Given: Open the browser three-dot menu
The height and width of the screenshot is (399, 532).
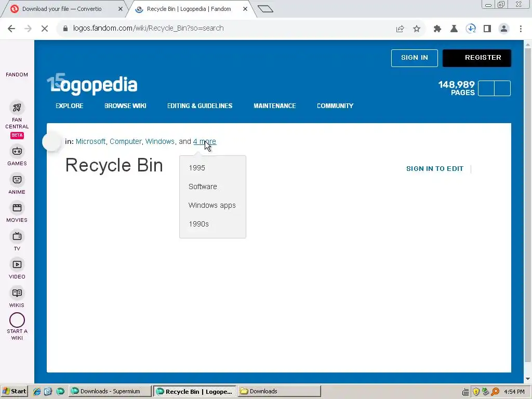Looking at the screenshot, I should coord(521,29).
